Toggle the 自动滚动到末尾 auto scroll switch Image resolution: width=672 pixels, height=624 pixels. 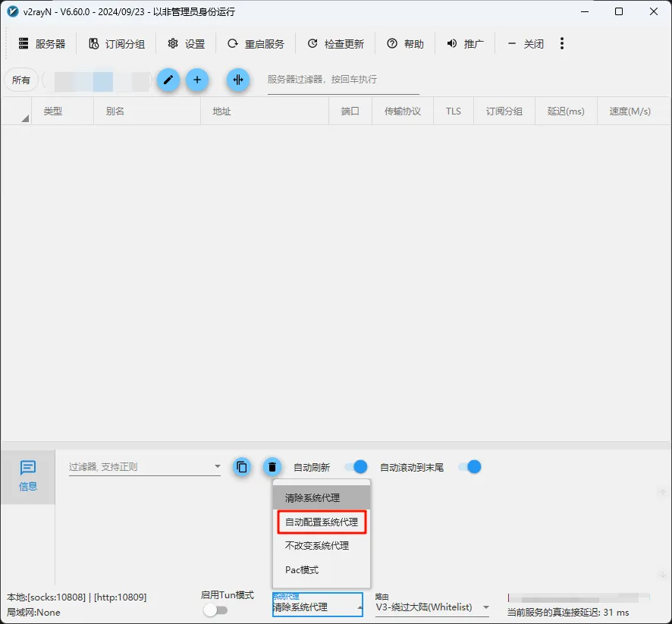[469, 467]
